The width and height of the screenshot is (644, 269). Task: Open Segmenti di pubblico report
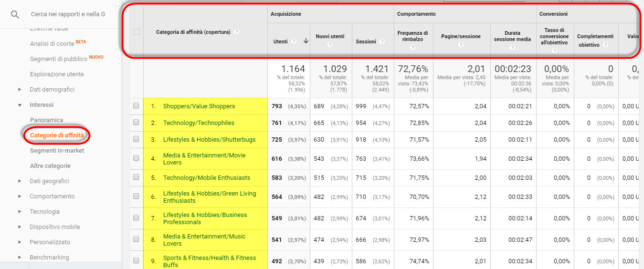[x=59, y=59]
